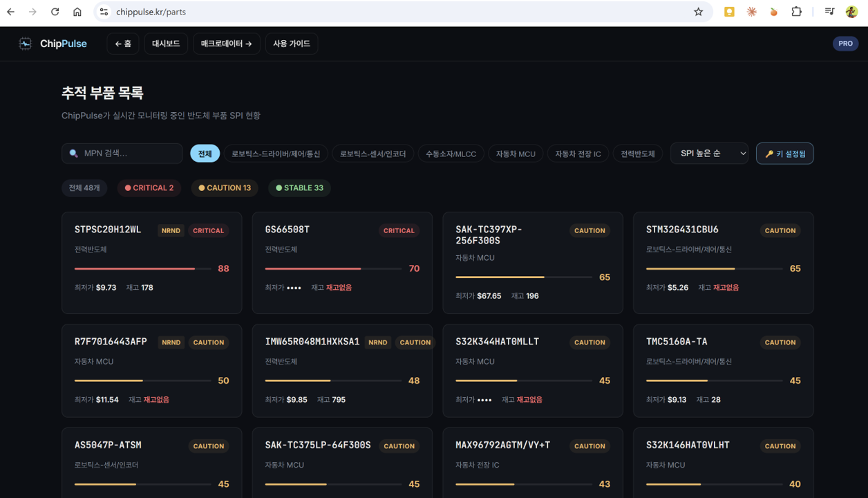This screenshot has width=868, height=498.
Task: Open the SAK-TC397XP-256F300S part card
Action: [x=533, y=263]
